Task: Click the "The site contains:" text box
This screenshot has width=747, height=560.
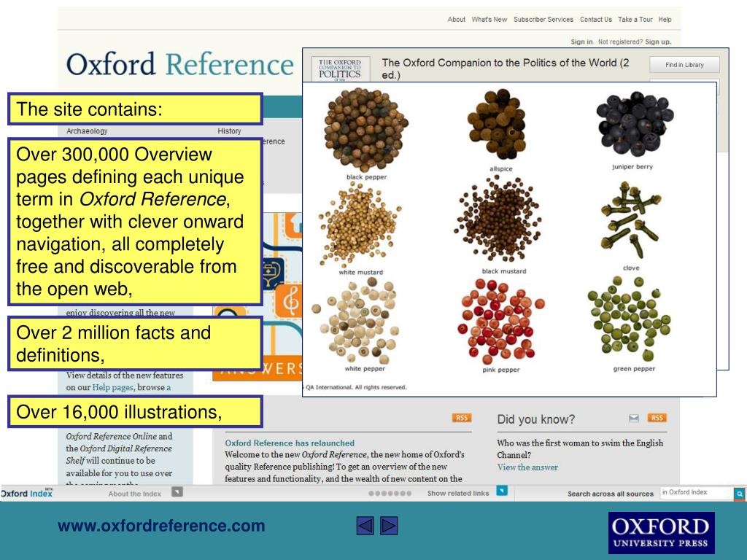Action: tap(135, 109)
